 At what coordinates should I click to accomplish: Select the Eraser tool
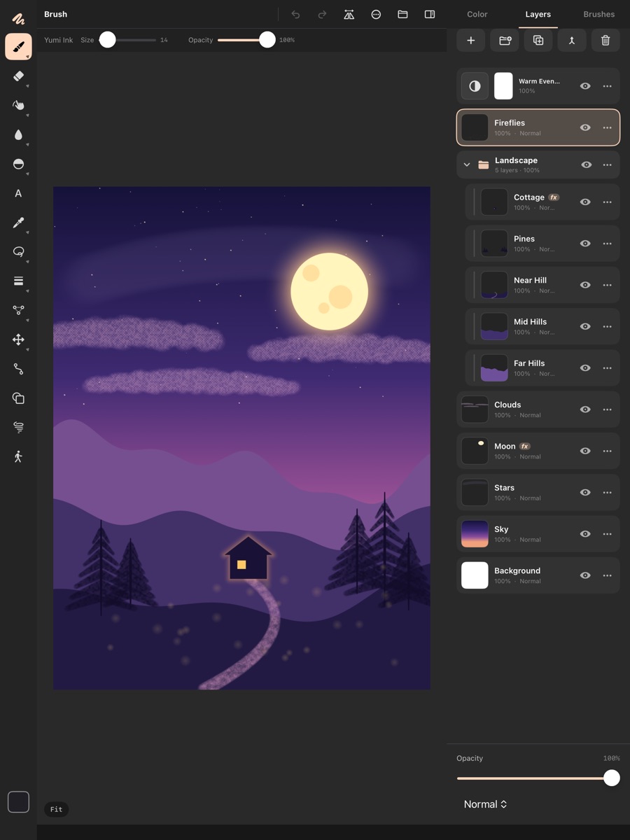click(18, 76)
